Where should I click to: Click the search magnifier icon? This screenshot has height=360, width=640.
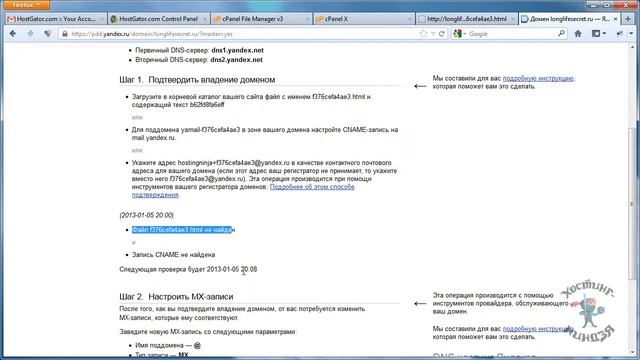(561, 34)
